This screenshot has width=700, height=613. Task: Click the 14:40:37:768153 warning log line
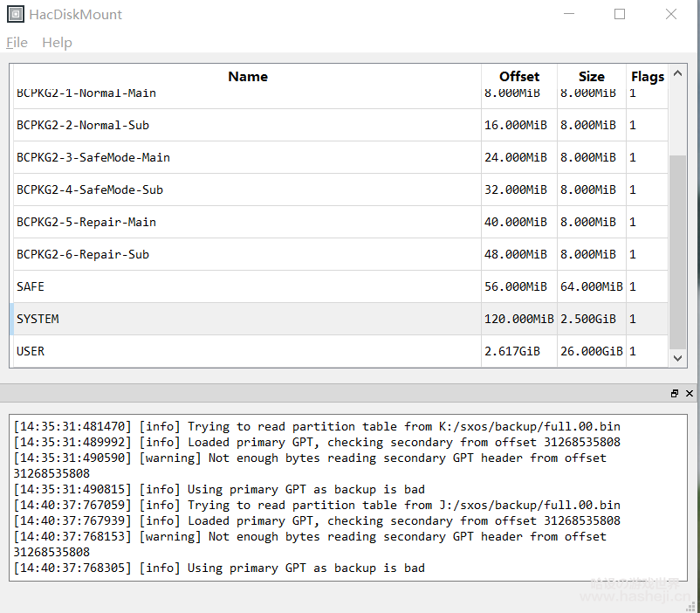point(310,544)
